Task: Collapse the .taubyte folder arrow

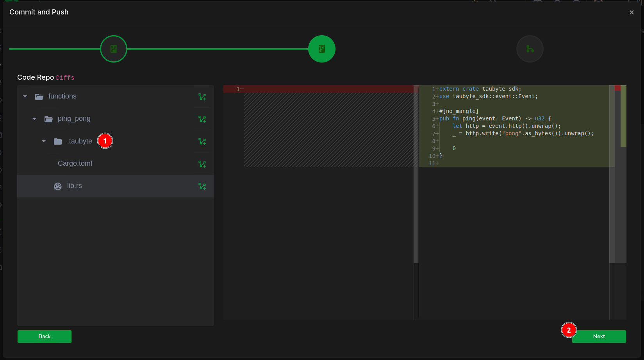Action: point(44,141)
